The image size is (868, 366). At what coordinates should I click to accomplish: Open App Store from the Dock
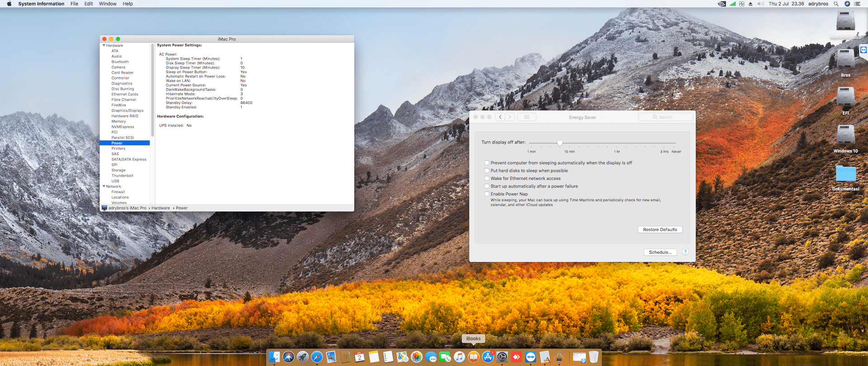pos(488,357)
